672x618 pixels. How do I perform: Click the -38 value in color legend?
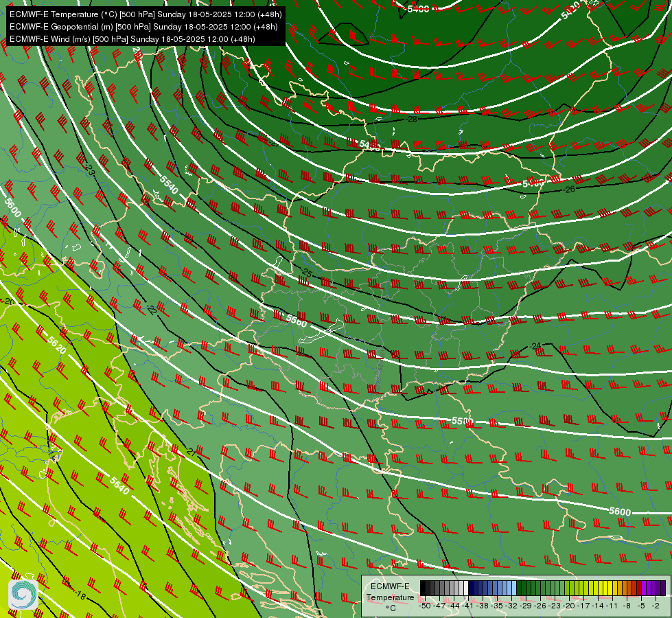click(483, 606)
